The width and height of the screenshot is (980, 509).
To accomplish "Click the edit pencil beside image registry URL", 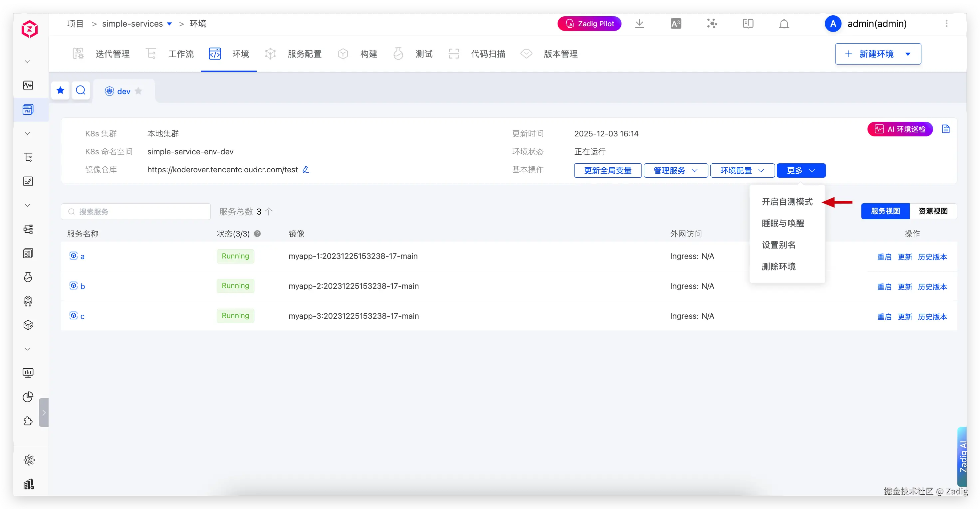I will point(306,170).
